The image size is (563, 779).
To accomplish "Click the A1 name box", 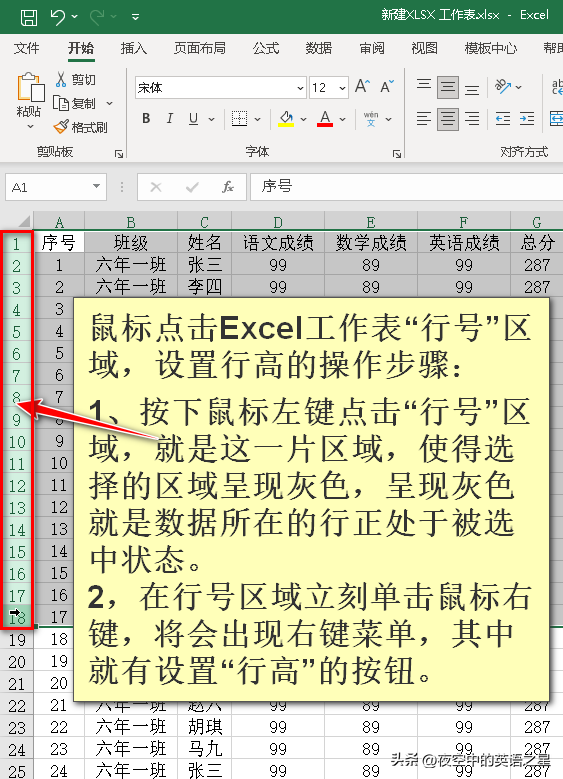I will [47, 187].
